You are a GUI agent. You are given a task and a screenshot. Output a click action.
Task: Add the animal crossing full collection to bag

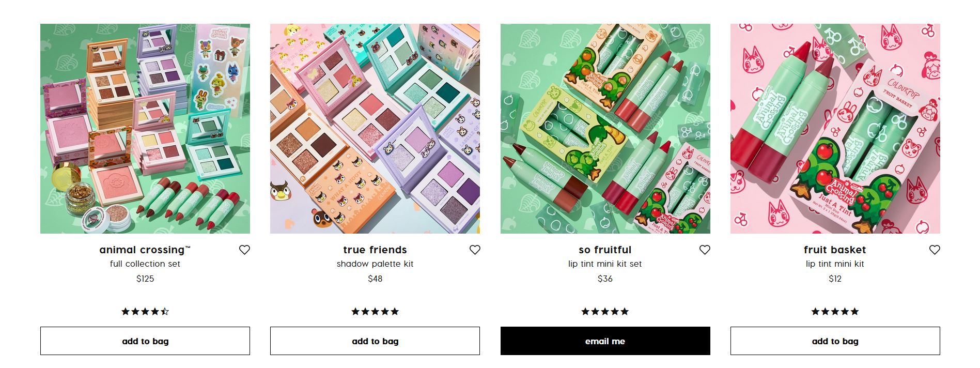coord(145,341)
